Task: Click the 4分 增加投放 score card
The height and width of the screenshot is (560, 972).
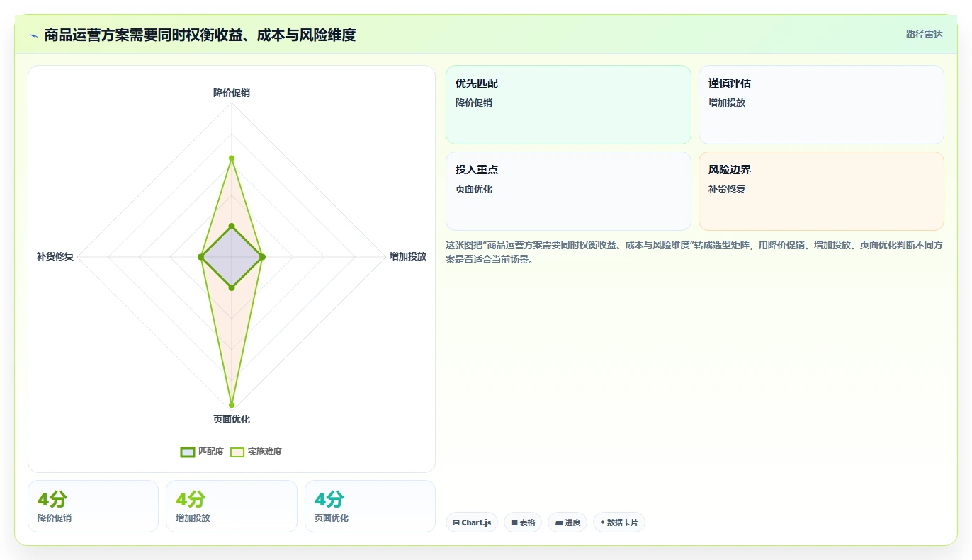Action: [232, 506]
